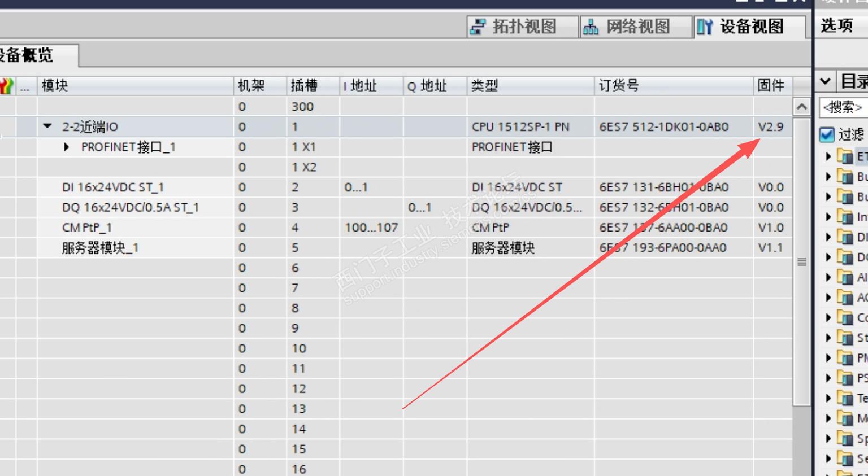This screenshot has height=476, width=868.
Task: Switch to 拓扑视图 tab
Action: pyautogui.click(x=522, y=27)
